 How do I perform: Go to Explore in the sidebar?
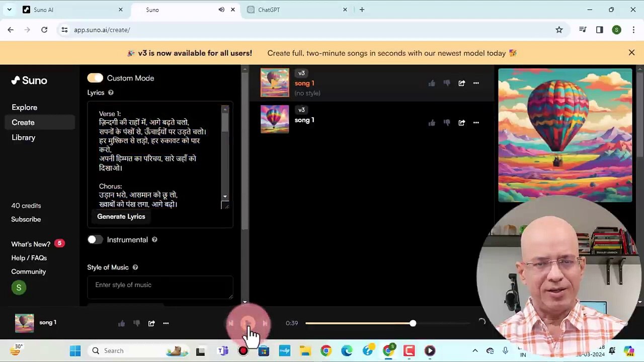click(25, 107)
